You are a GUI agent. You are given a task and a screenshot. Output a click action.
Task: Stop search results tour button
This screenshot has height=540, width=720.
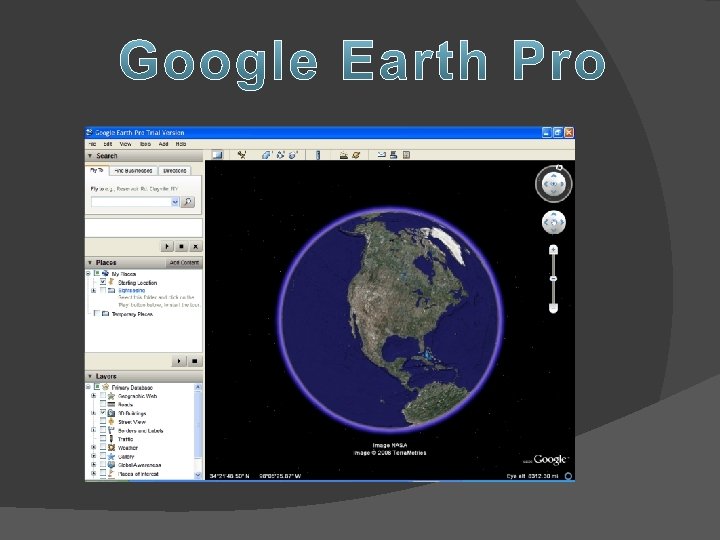(181, 247)
